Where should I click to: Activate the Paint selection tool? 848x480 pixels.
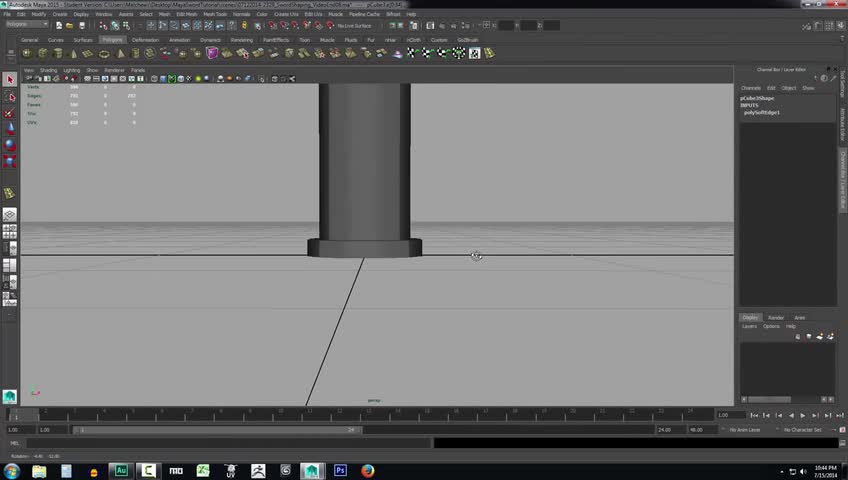coord(10,113)
